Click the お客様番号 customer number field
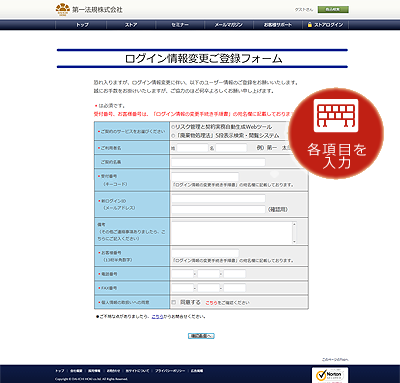Screen dimensions: 400x383 pos(205,253)
